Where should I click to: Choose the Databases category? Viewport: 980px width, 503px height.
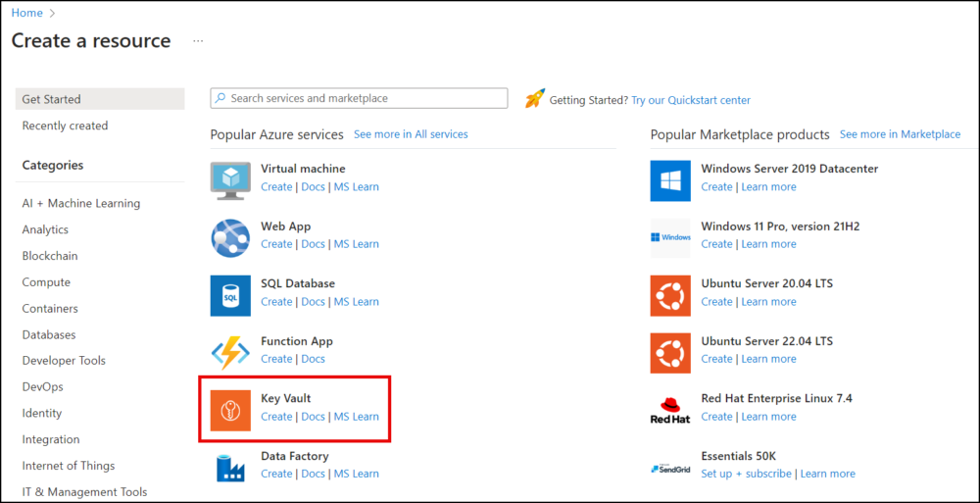(49, 334)
